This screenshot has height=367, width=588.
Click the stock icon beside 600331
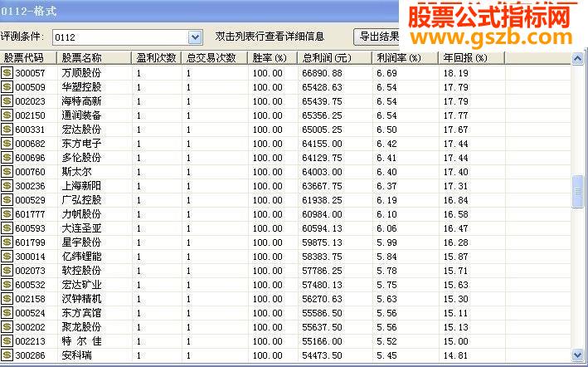pos(7,129)
